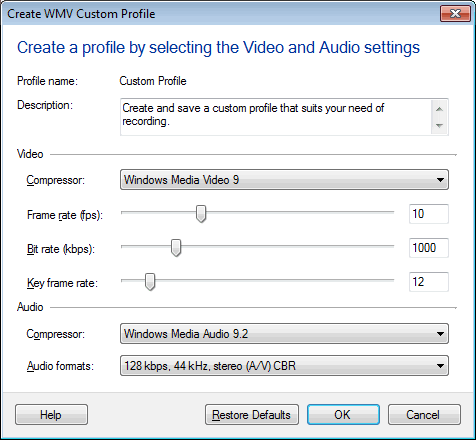
Task: Click the Cancel button
Action: tap(424, 415)
